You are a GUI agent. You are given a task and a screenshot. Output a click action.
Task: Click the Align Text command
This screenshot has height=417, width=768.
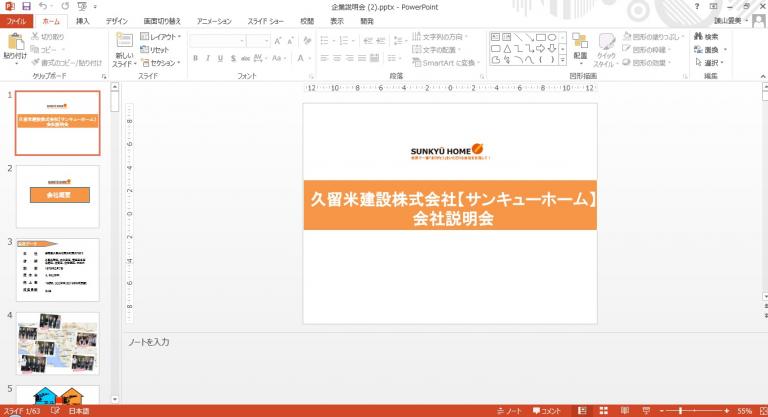(436, 49)
